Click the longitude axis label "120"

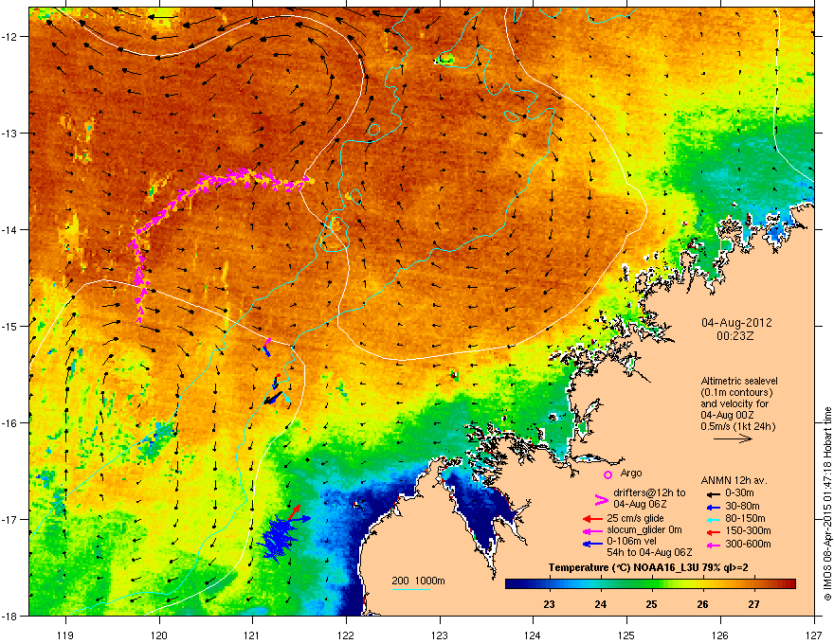point(159,635)
